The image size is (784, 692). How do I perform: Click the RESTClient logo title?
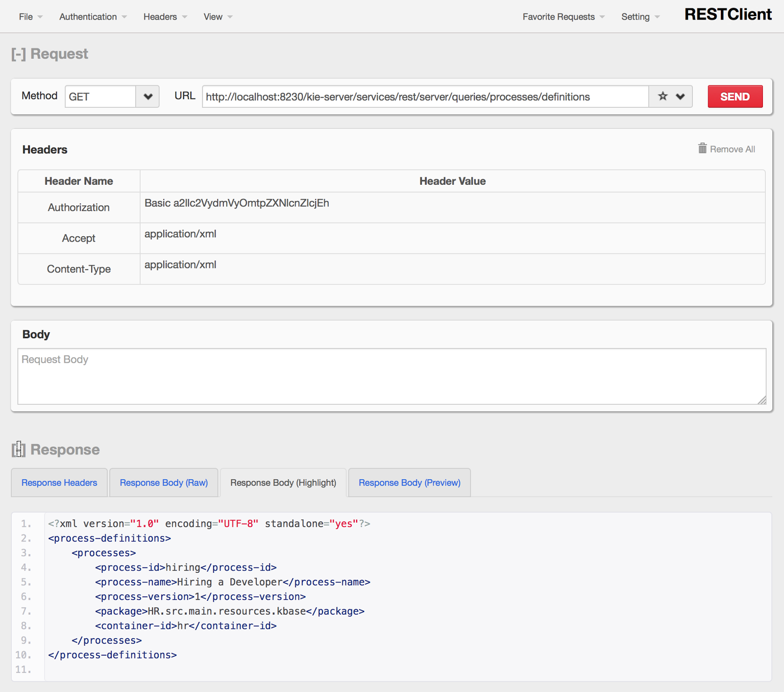(x=728, y=15)
